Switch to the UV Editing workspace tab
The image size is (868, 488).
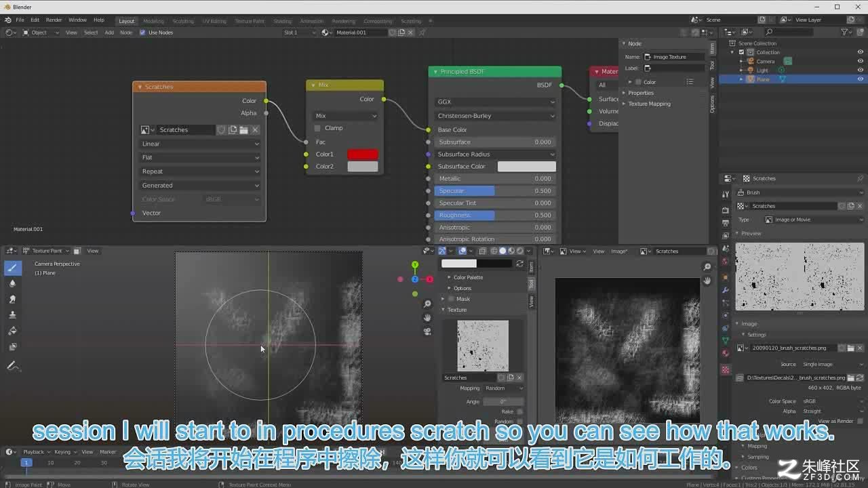coord(214,21)
